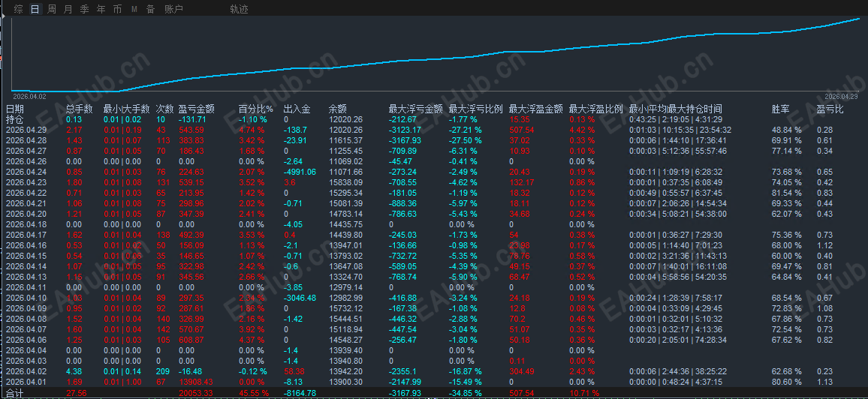The height and width of the screenshot is (399, 868).
Task: Select the 2026.04.28 date row
Action: pos(26,140)
